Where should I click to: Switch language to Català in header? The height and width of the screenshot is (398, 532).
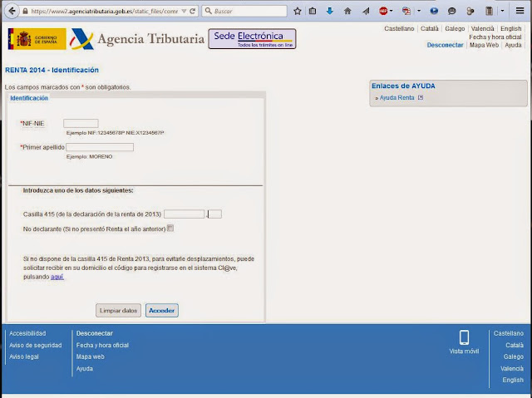[430, 28]
